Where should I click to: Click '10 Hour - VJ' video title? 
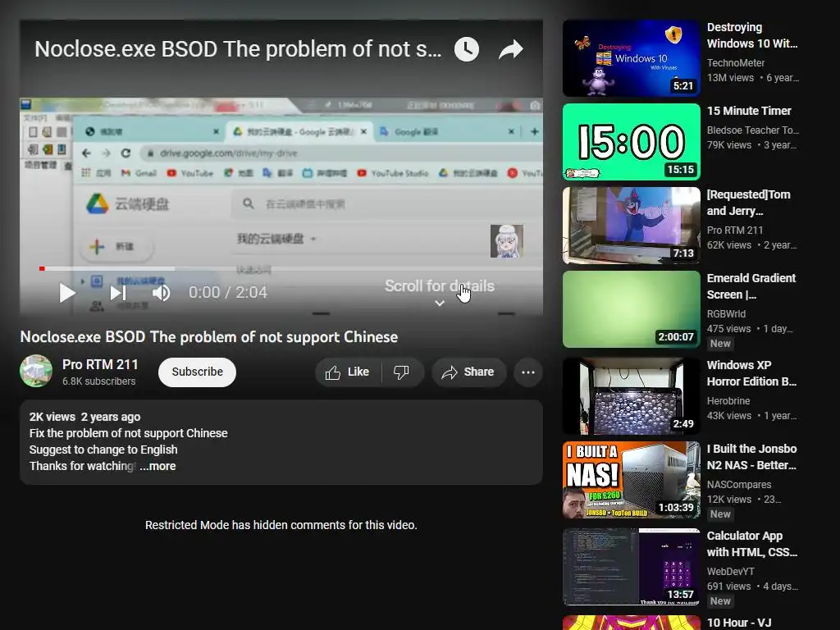(739, 623)
